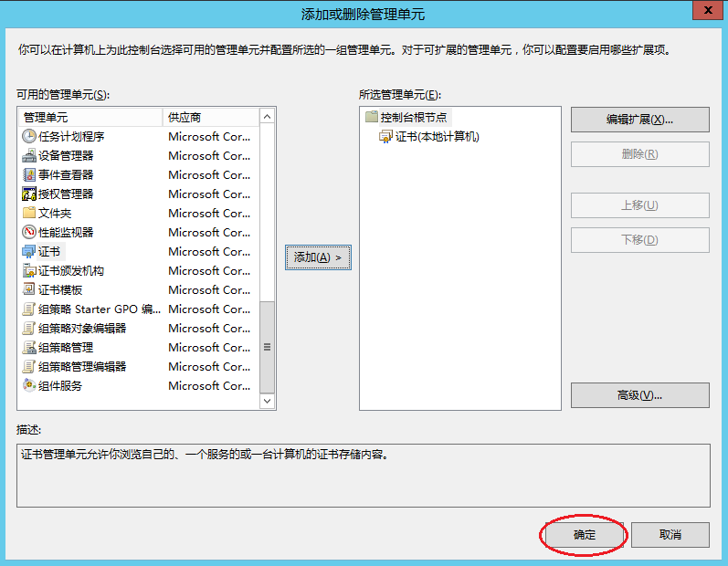The image size is (728, 566).
Task: Select the 文件夹 folder icon
Action: pyautogui.click(x=29, y=213)
